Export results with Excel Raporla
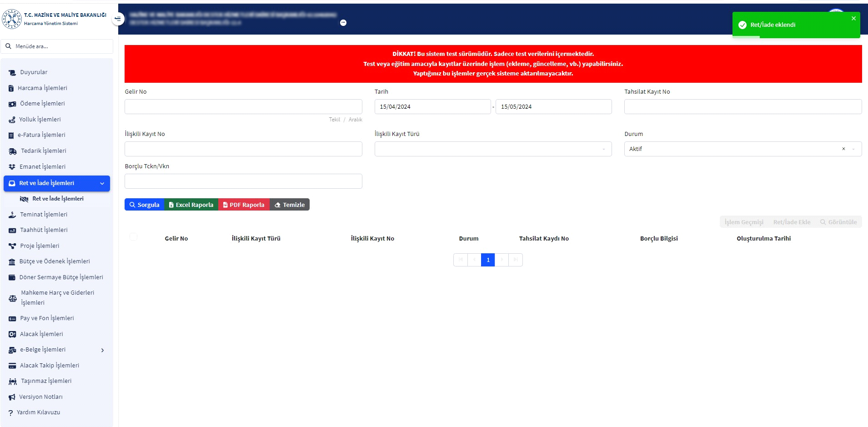Screen dimensions: 868x427 [x=191, y=205]
